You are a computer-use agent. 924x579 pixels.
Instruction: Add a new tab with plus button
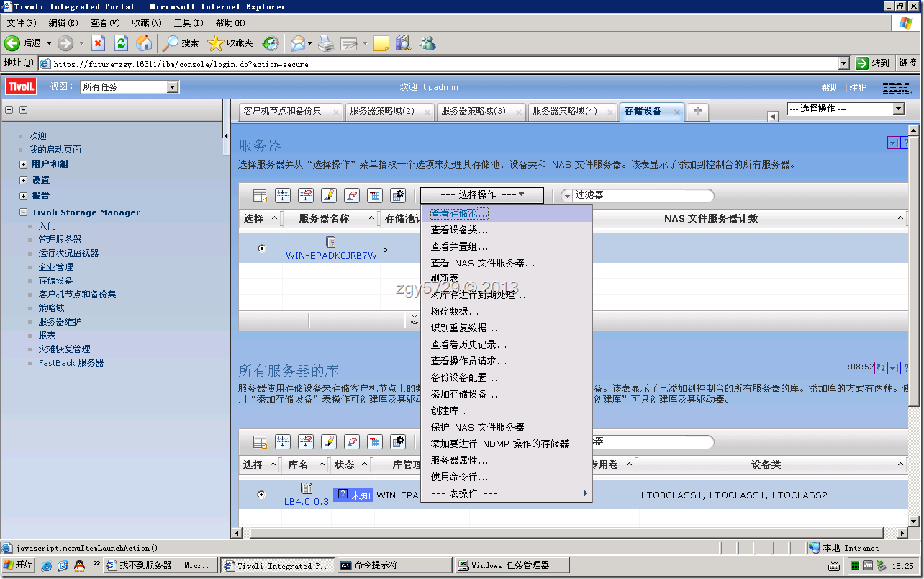tap(697, 111)
